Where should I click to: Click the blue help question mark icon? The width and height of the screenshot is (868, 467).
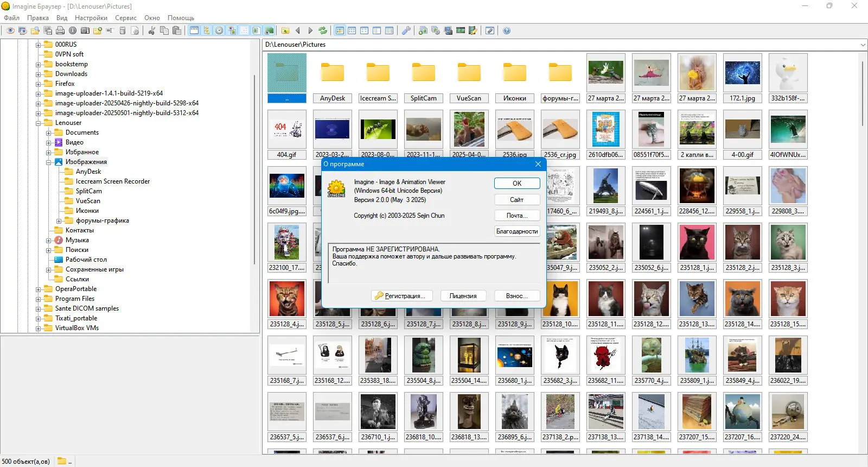coord(507,31)
